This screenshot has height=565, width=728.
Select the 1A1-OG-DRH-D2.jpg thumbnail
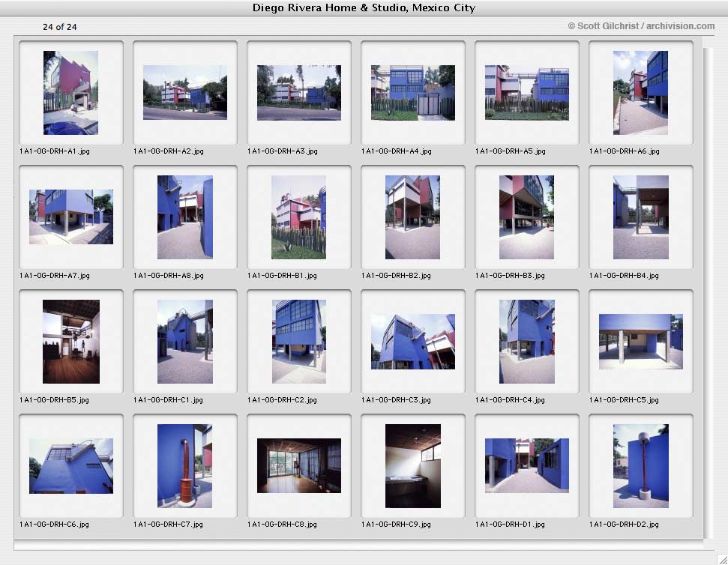641,466
